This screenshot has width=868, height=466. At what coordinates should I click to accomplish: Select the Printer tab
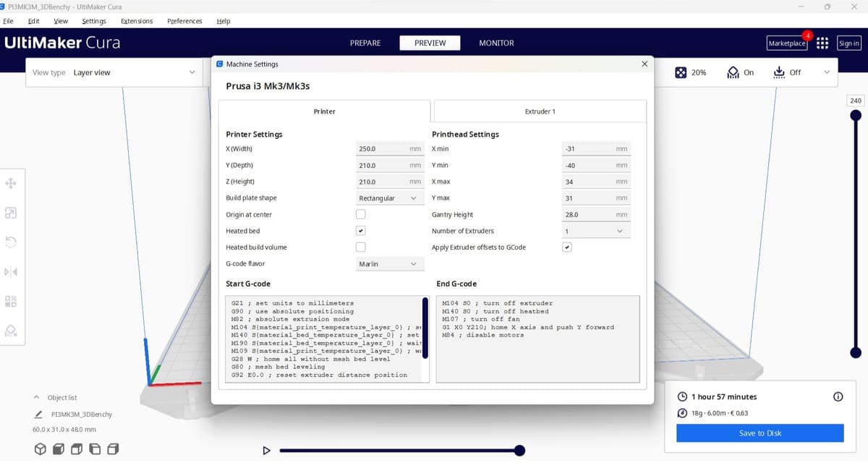(x=325, y=111)
